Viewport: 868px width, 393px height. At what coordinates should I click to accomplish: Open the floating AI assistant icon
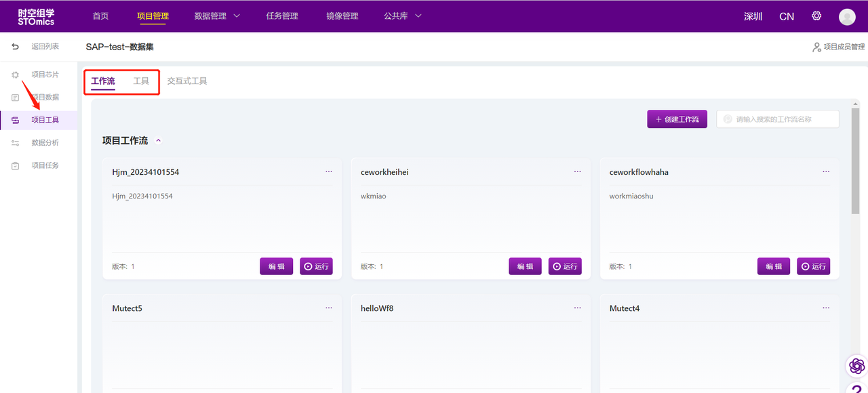[x=857, y=366]
